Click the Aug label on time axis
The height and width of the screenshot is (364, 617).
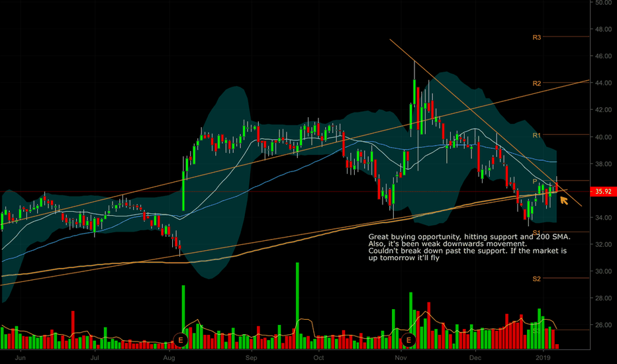pos(169,357)
